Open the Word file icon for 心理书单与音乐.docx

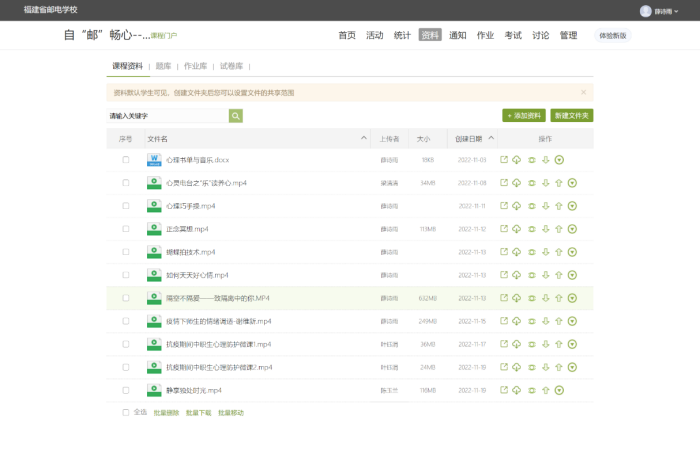coord(154,160)
